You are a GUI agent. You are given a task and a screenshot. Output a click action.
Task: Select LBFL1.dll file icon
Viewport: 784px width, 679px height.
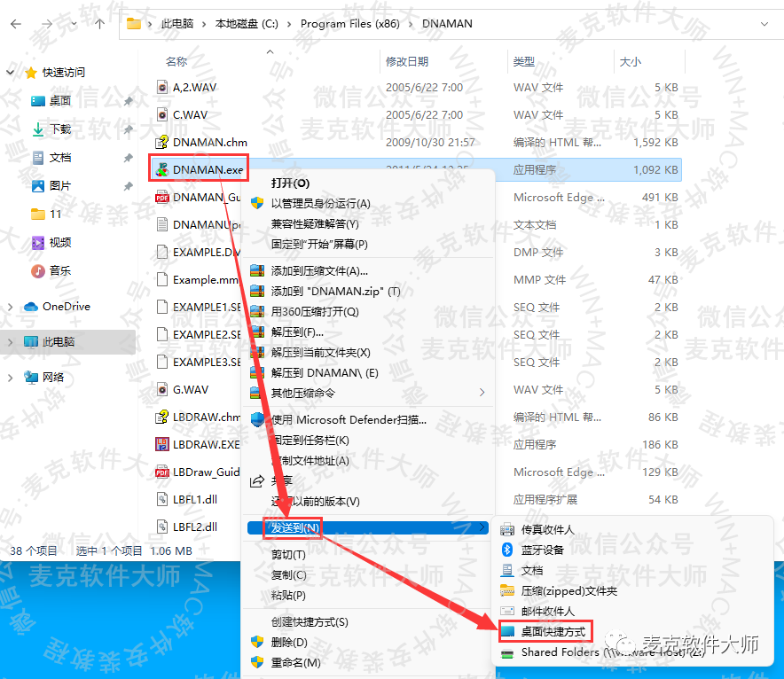pyautogui.click(x=161, y=500)
